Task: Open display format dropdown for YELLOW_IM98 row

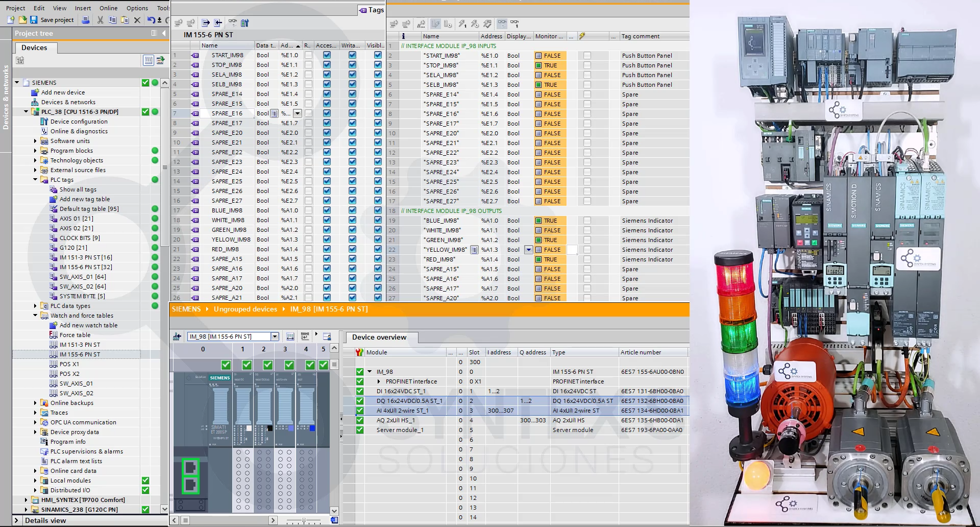Action: [x=529, y=250]
